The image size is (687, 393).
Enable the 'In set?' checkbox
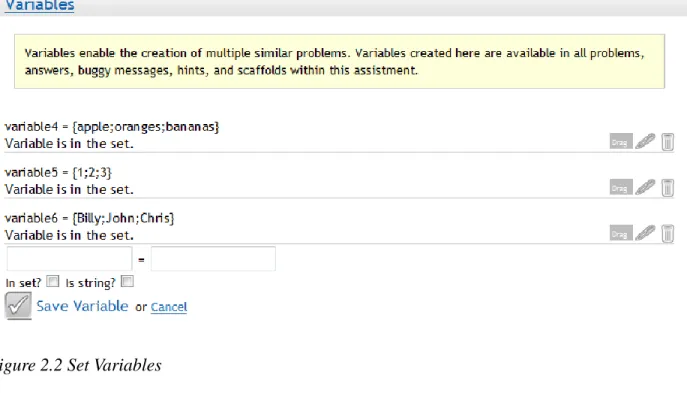pos(53,281)
